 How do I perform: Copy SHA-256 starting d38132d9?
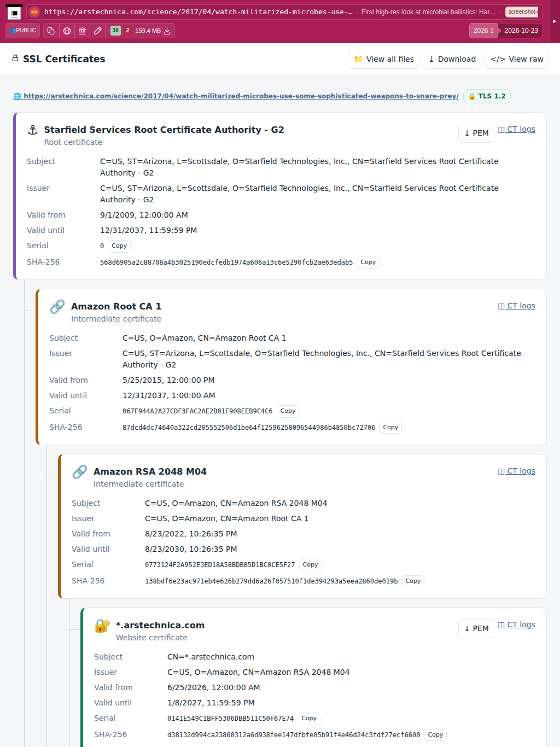point(435,735)
